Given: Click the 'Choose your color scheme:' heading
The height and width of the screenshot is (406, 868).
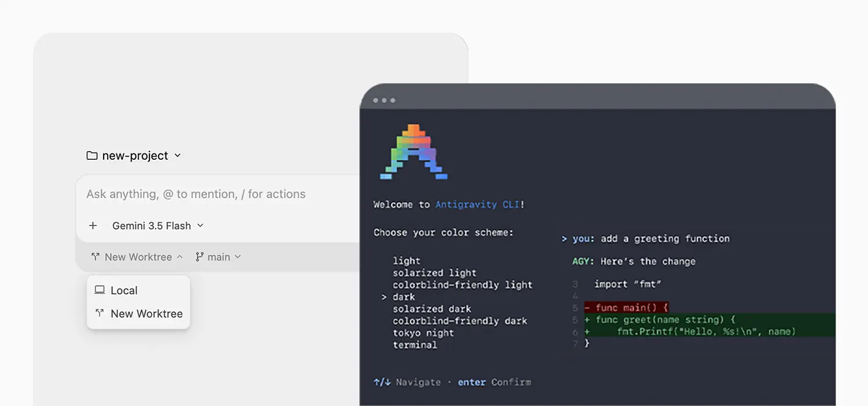Looking at the screenshot, I should 443,233.
